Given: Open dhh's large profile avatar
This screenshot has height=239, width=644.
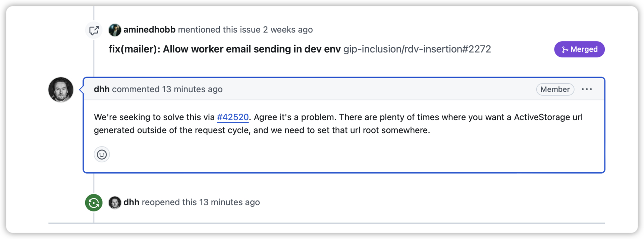Looking at the screenshot, I should tap(61, 89).
